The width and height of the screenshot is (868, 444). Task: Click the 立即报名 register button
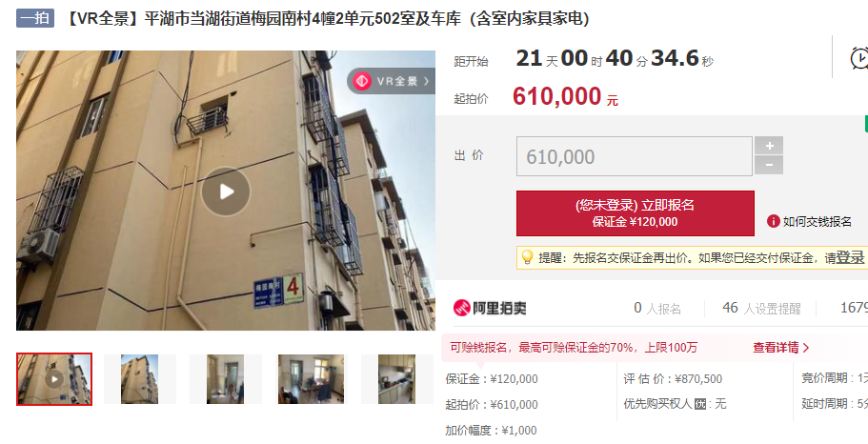635,213
